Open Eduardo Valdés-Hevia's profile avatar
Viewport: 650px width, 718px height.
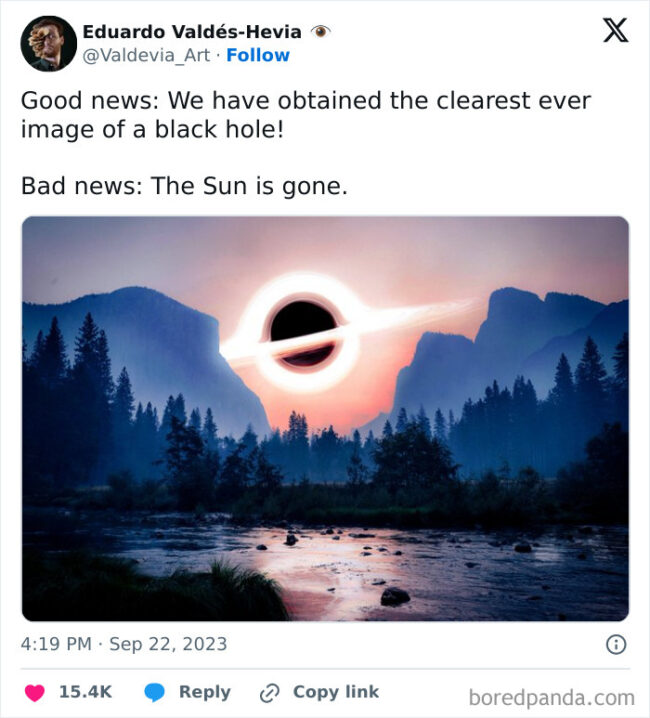tap(48, 44)
